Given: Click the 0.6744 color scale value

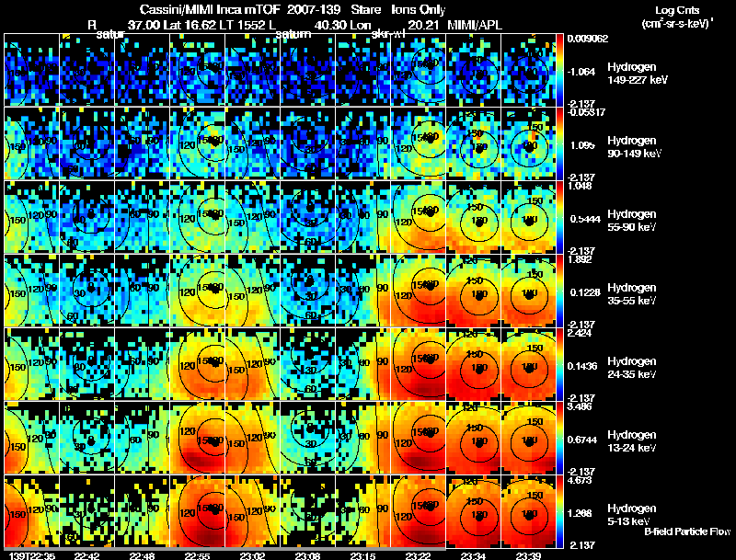Looking at the screenshot, I should point(585,440).
